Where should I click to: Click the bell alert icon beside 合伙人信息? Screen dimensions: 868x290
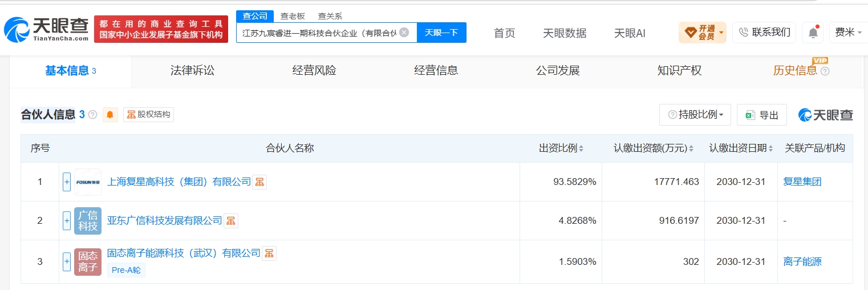pyautogui.click(x=110, y=115)
